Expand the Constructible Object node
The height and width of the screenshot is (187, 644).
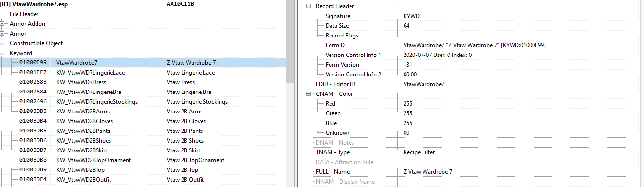(3, 43)
